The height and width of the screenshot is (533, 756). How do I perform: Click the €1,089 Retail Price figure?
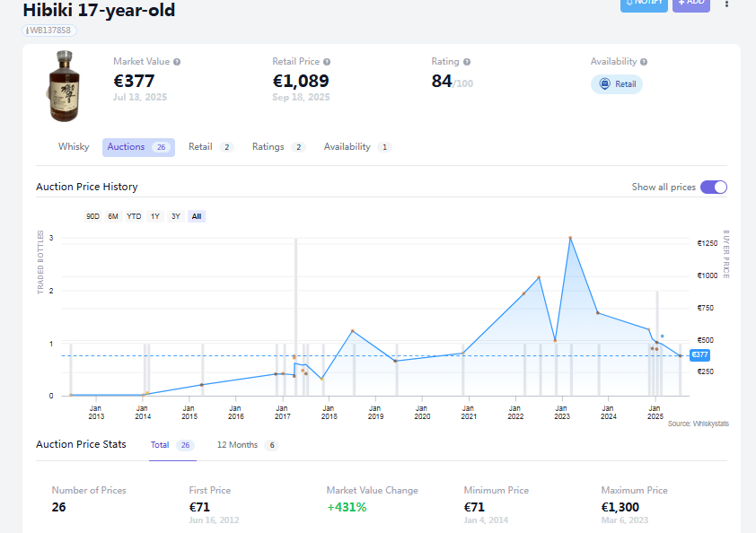tap(301, 81)
